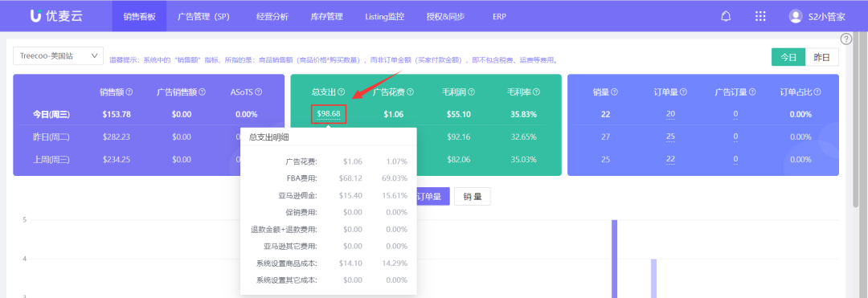Click the shorter light purple chart bar
Viewport: 868px width, 298px height.
click(653, 278)
